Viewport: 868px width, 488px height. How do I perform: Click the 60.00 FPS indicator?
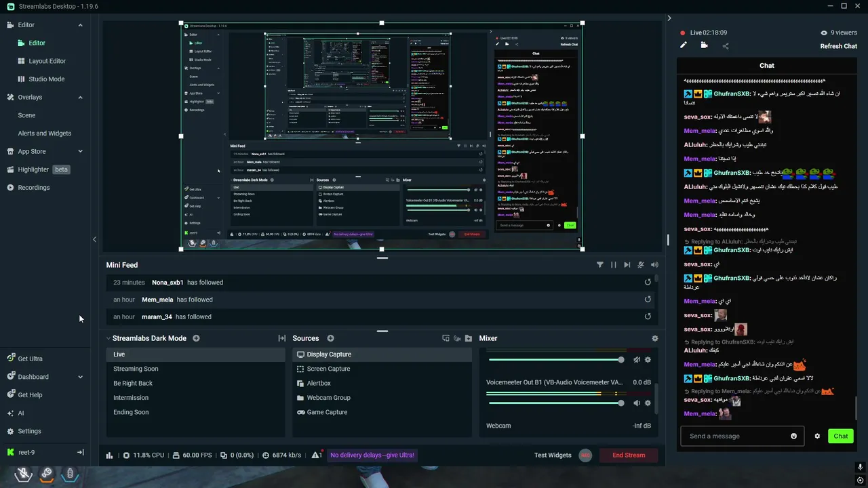coord(192,455)
